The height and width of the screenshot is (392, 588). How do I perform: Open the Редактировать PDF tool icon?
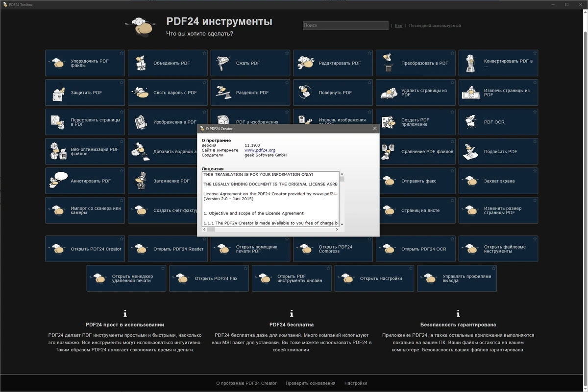[306, 63]
